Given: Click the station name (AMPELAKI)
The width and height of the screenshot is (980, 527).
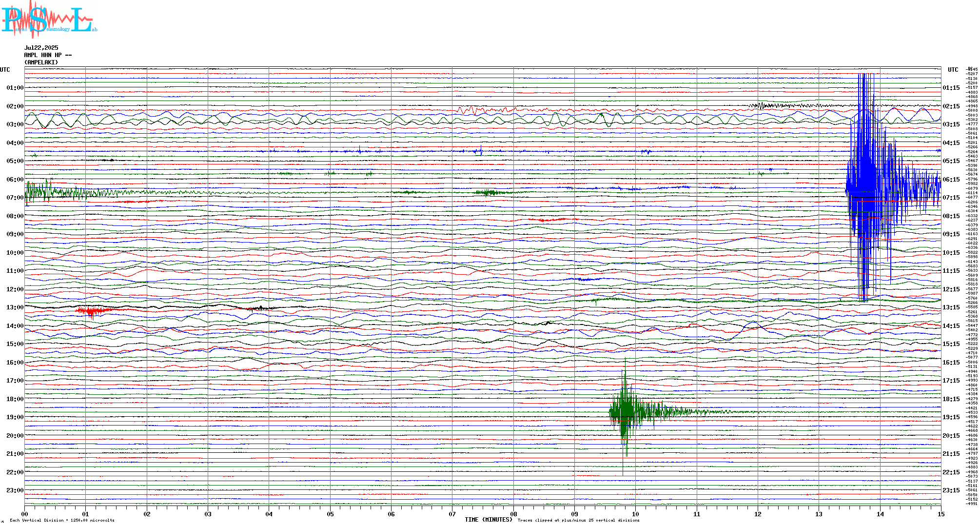Looking at the screenshot, I should 41,62.
